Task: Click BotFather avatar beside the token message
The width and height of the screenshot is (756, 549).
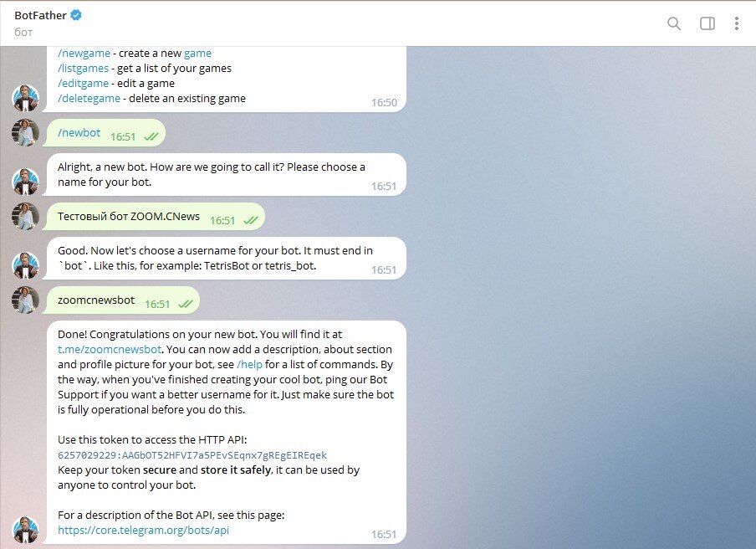Action: click(26, 530)
